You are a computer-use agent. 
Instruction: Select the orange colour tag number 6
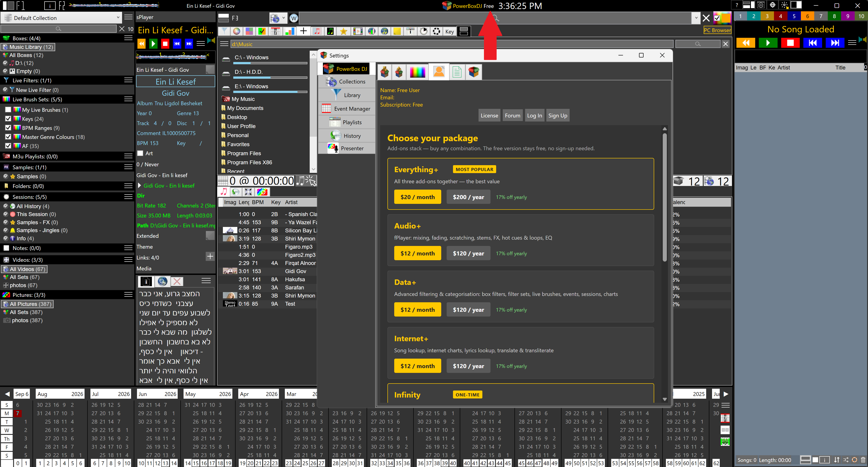(807, 16)
